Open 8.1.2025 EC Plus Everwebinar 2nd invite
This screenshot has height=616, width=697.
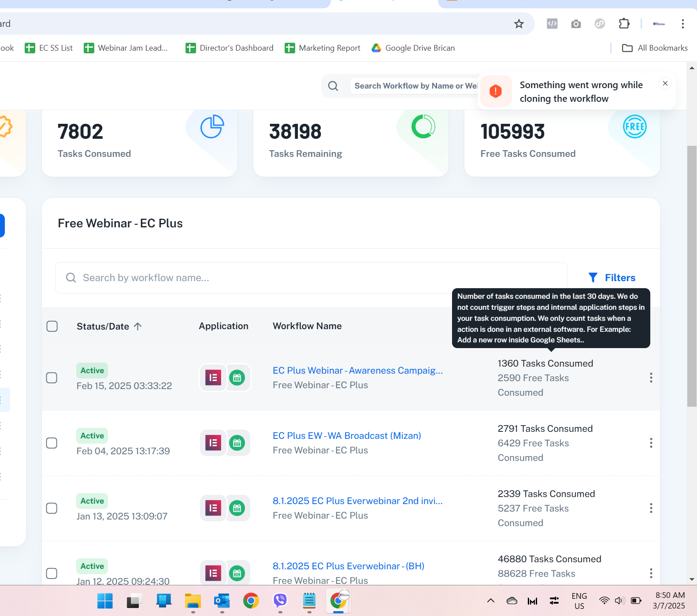pos(358,501)
